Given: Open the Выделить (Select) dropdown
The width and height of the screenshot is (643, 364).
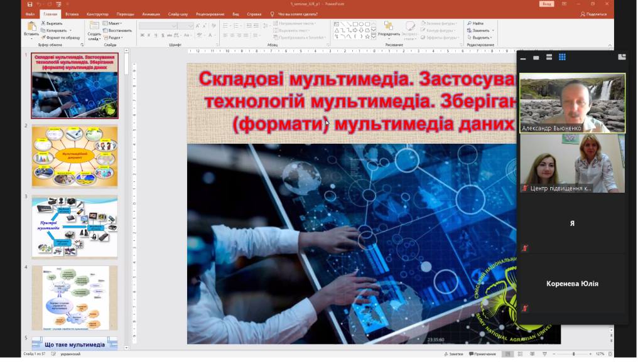Looking at the screenshot, I should coord(480,37).
